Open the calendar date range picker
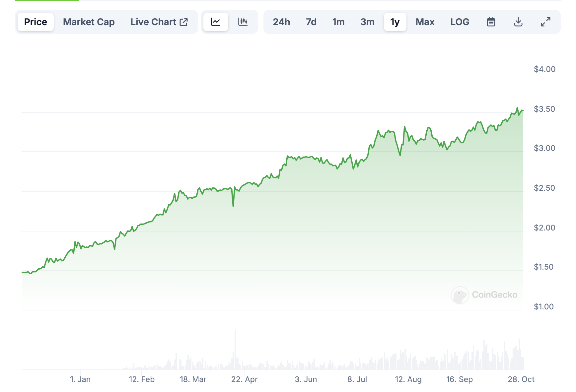 (491, 22)
